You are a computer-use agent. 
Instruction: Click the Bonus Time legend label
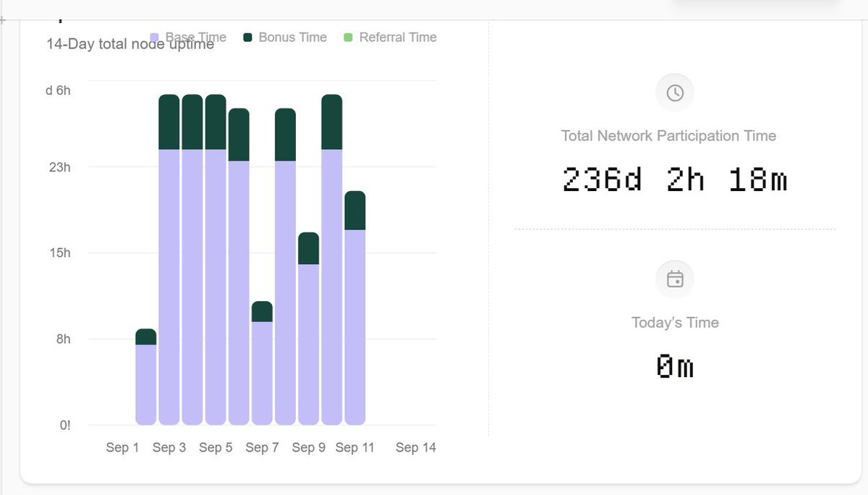click(x=292, y=37)
